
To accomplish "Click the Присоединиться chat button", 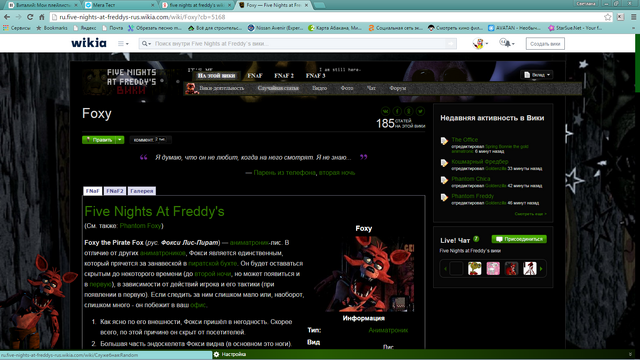I will click(x=519, y=239).
